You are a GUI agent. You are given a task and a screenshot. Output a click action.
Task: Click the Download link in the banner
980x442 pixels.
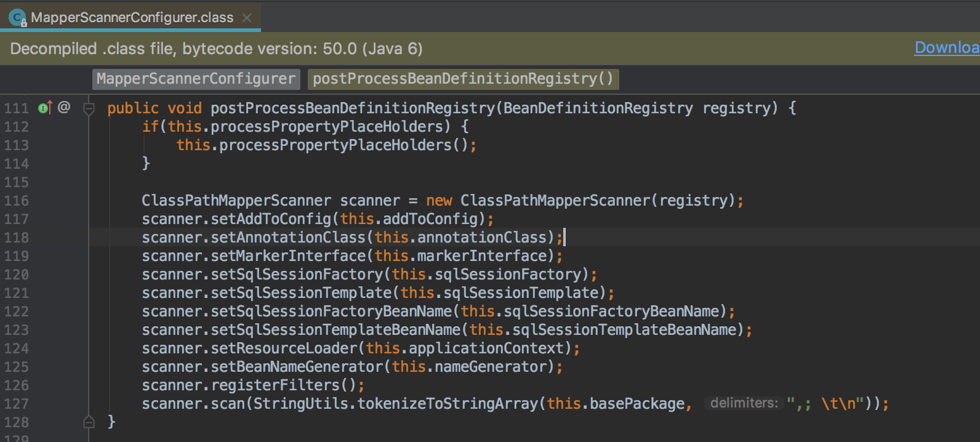click(x=946, y=48)
